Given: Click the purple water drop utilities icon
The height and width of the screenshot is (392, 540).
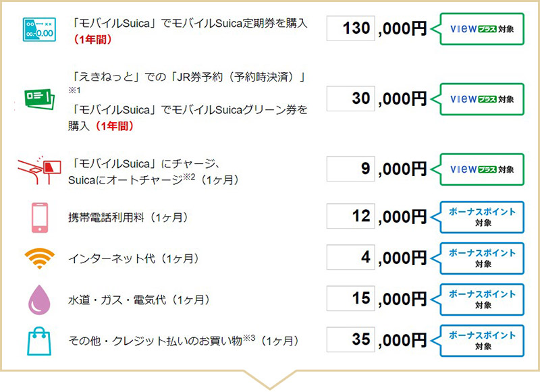Looking at the screenshot, I should pos(39,300).
